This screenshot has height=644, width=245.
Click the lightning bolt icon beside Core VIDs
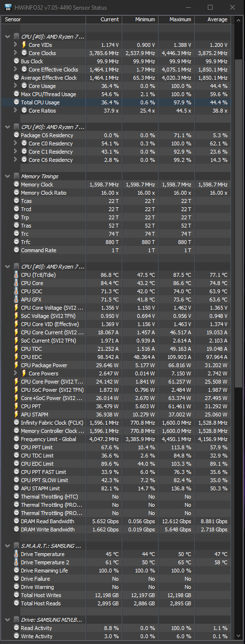click(x=24, y=45)
